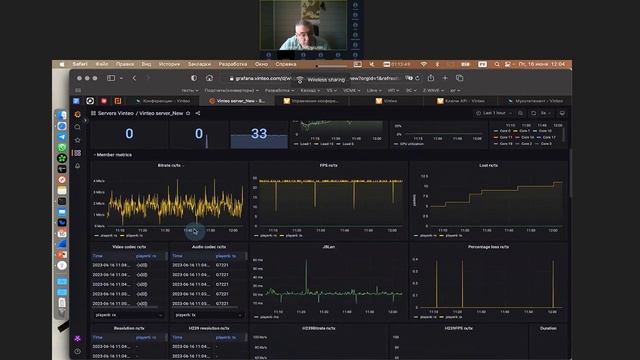This screenshot has width=640, height=360.
Task: Click the Lost rx/tx panel title
Action: [x=488, y=165]
